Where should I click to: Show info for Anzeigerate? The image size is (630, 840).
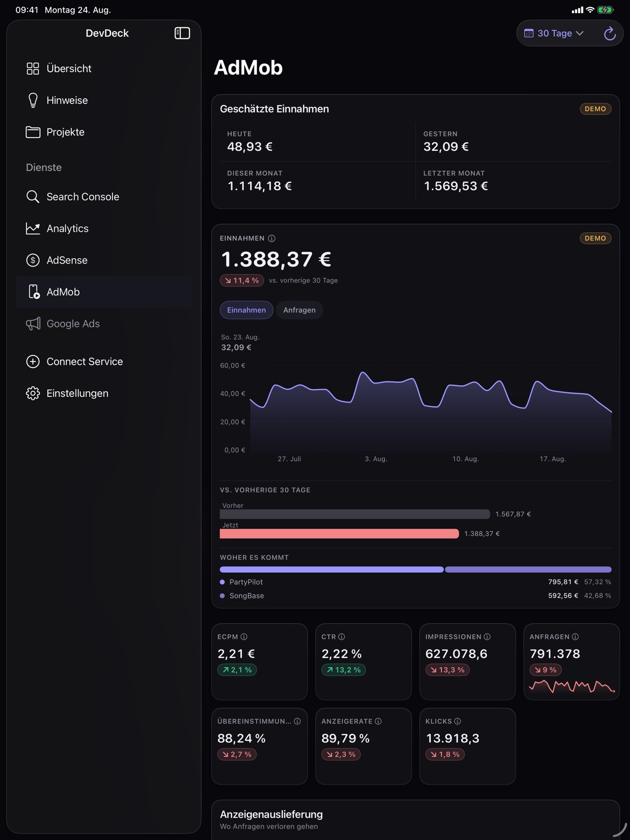(x=378, y=721)
